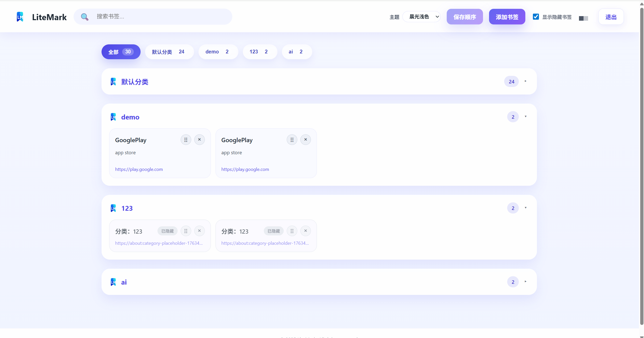The image size is (644, 338).
Task: Click drag handle on first GooglePlay card
Action: point(186,139)
